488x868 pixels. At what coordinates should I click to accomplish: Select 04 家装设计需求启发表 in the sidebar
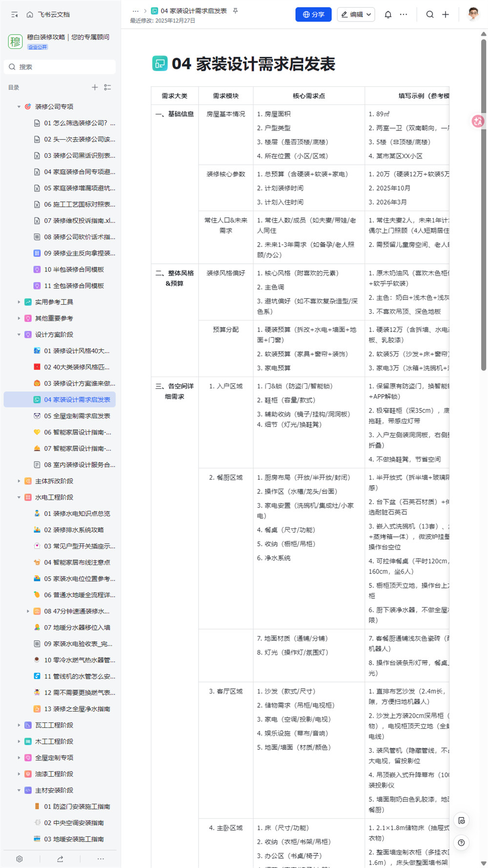pyautogui.click(x=60, y=400)
